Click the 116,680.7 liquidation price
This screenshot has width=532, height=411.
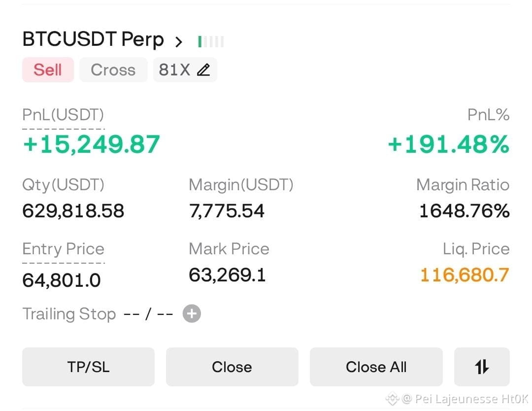[x=465, y=275]
